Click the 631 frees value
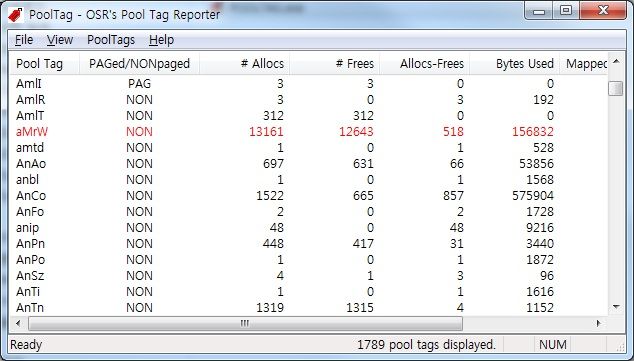The image size is (634, 361). point(363,164)
